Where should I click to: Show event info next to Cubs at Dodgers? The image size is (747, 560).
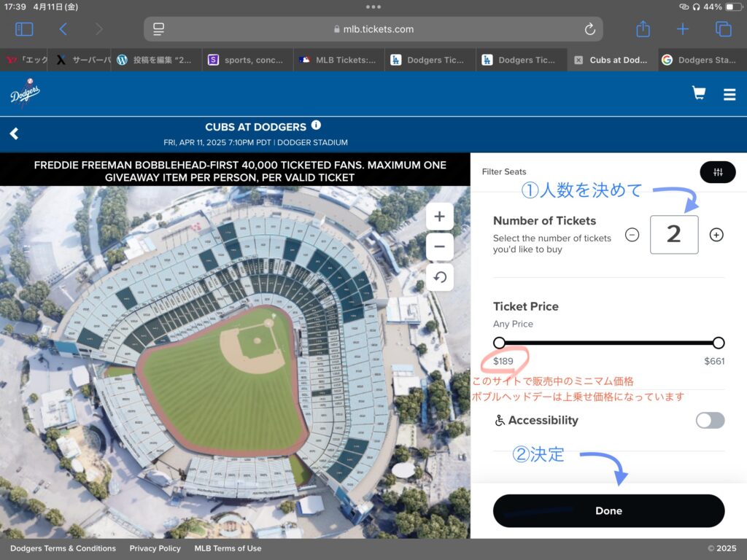(316, 125)
